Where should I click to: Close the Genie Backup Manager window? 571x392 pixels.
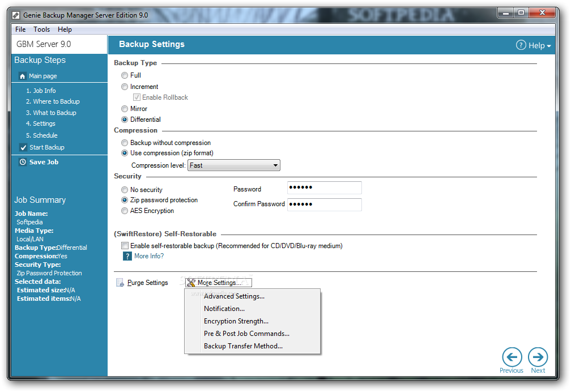[x=542, y=13]
